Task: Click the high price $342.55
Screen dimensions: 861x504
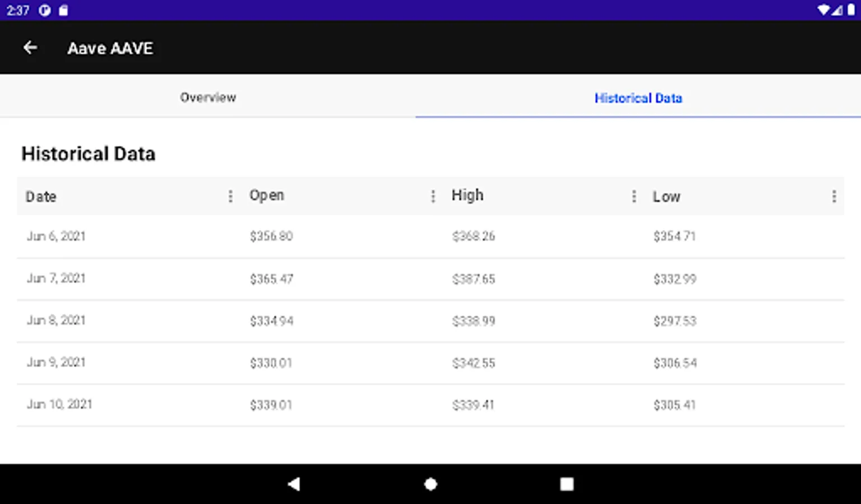Action: click(474, 363)
